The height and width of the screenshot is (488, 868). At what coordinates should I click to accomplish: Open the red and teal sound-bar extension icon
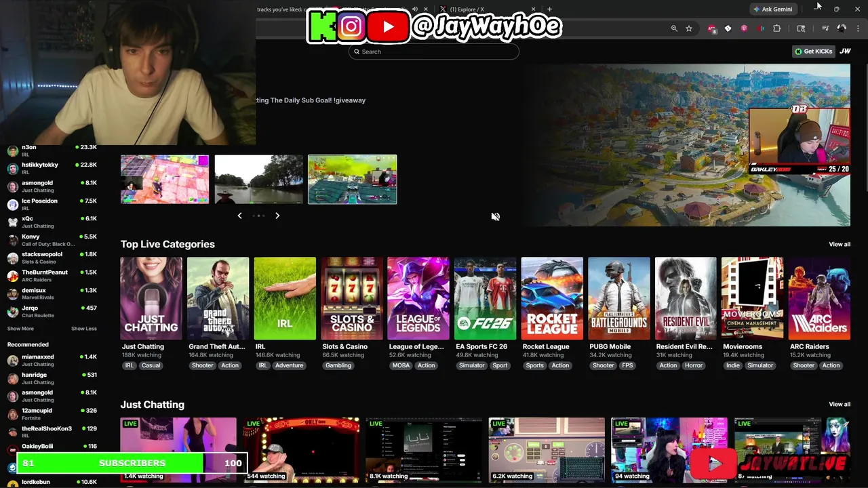(760, 28)
